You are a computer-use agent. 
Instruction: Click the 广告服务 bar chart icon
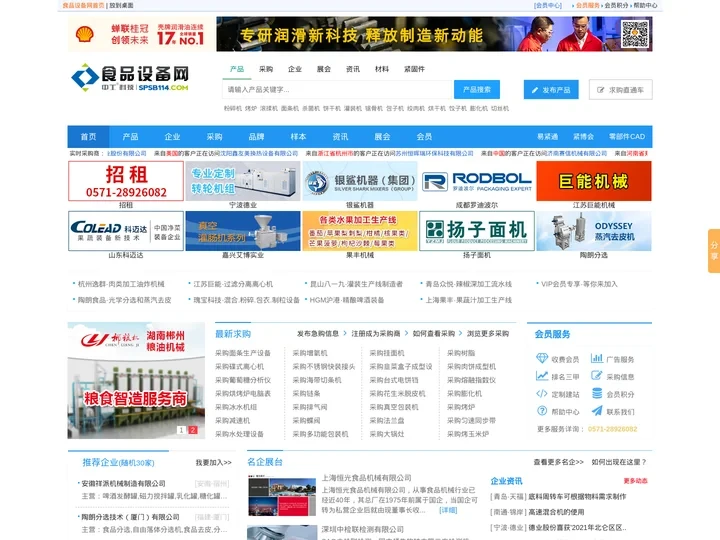[596, 358]
